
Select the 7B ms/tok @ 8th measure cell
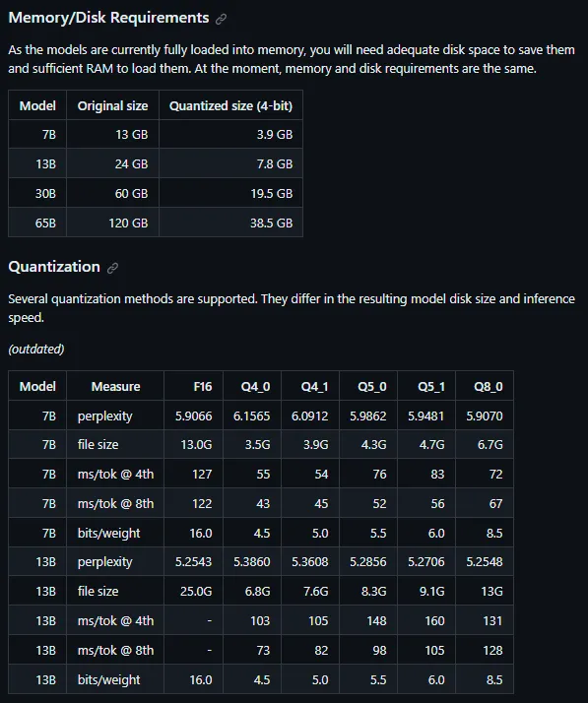(115, 503)
